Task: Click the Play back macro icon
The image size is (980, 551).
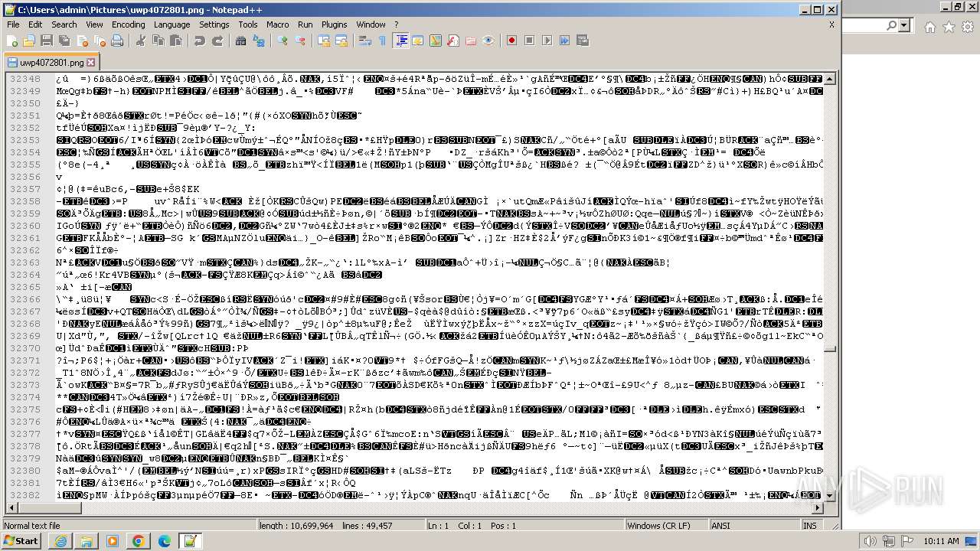Action: point(547,41)
